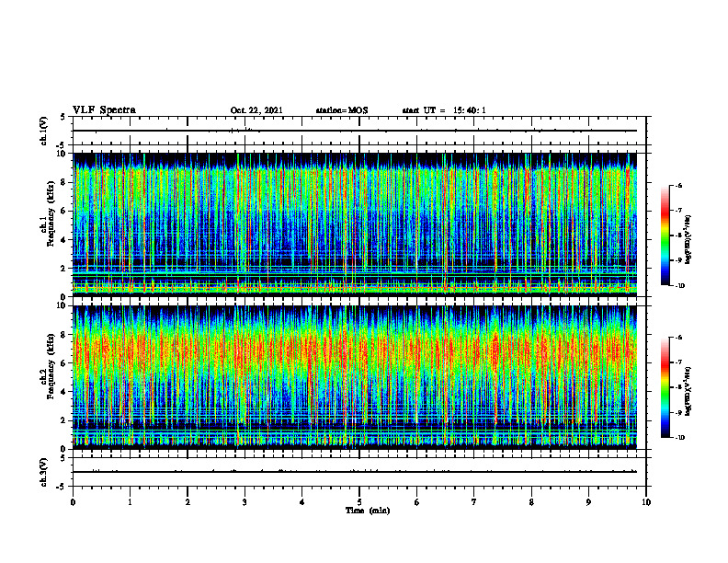
Task: Click the "VLF Spectra" plot title
Action: 104,110
